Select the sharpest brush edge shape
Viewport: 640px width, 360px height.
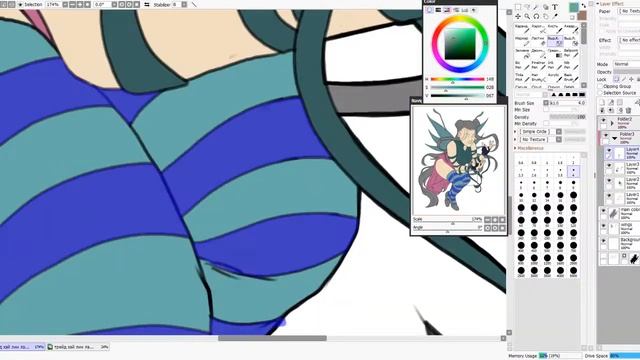click(x=553, y=94)
